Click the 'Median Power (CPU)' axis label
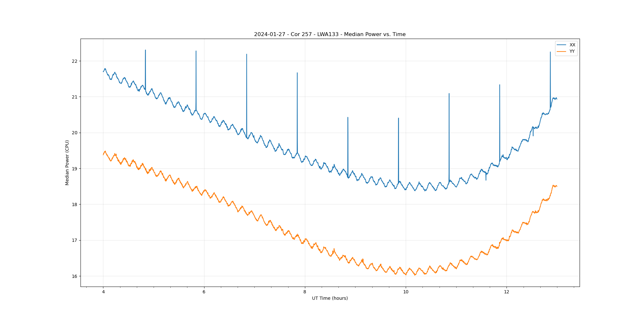The image size is (644, 322). [x=67, y=163]
